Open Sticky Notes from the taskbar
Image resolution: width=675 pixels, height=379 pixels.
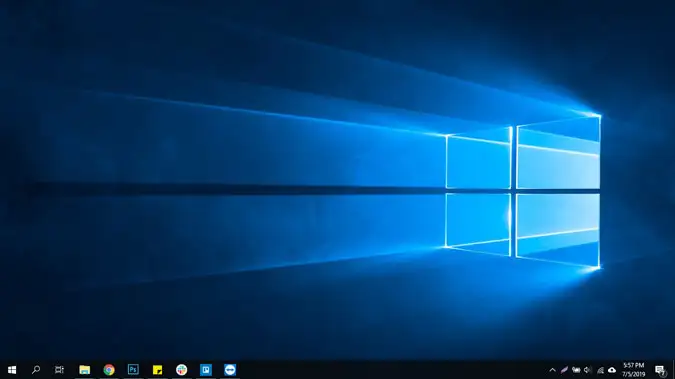157,370
